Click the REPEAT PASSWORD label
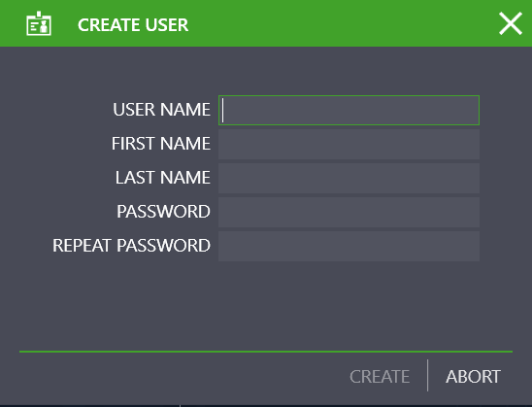This screenshot has height=407, width=532. click(x=131, y=246)
